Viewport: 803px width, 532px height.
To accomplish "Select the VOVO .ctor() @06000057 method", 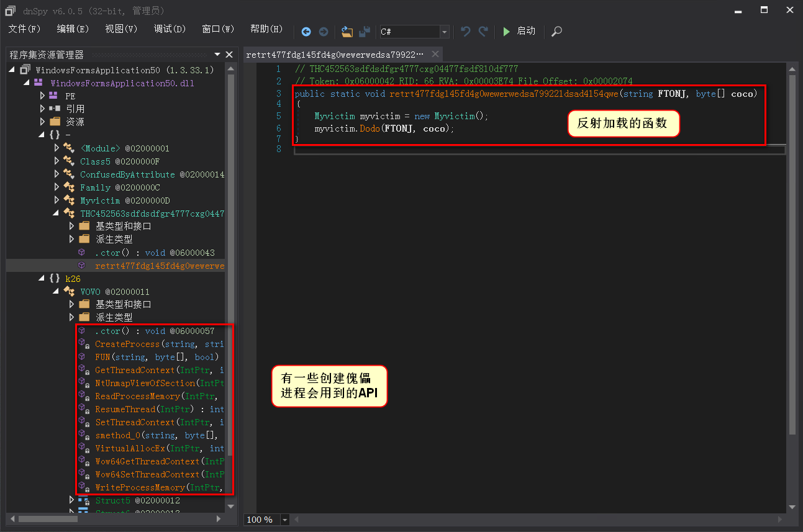I will click(155, 331).
